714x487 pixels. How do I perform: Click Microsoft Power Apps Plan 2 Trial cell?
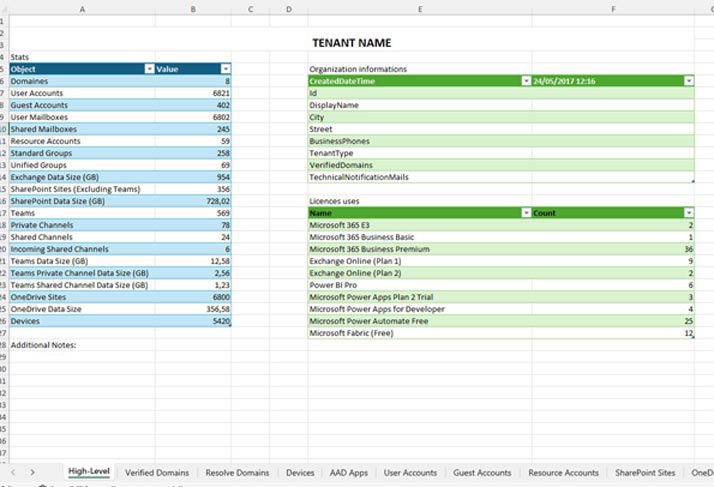coord(420,297)
